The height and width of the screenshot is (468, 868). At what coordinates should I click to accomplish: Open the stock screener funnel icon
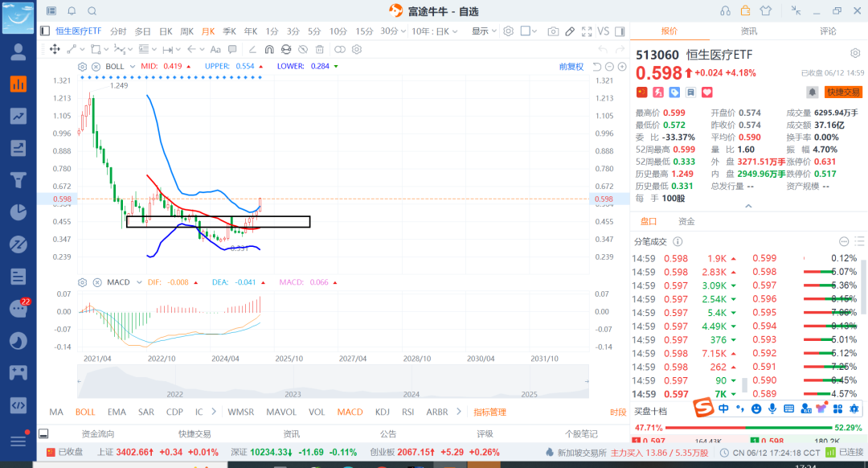pos(18,180)
